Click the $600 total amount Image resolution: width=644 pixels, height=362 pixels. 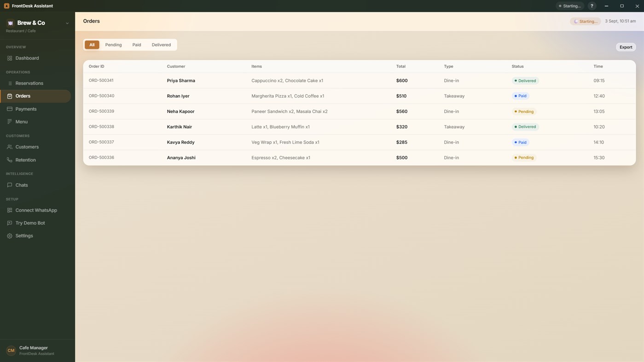point(402,80)
